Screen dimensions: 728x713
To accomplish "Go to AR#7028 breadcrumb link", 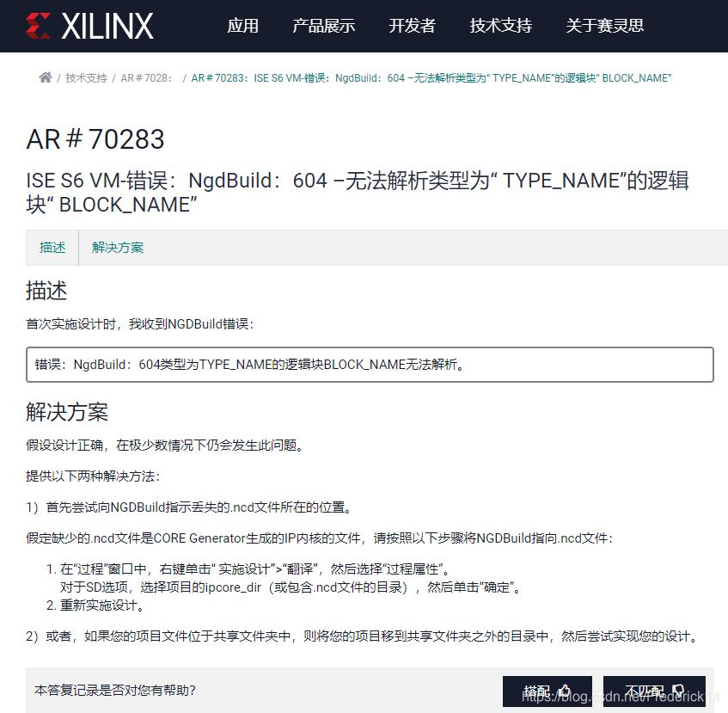I will tap(146, 78).
